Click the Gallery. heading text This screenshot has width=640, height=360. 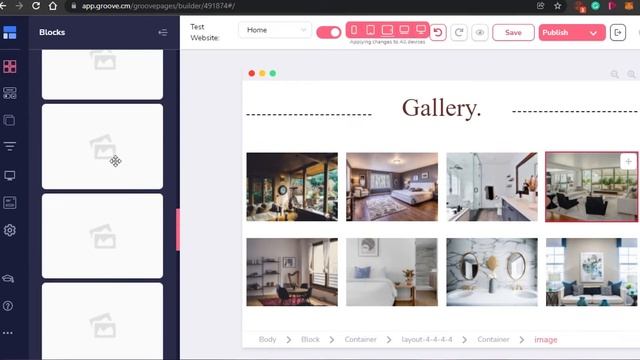pyautogui.click(x=441, y=108)
